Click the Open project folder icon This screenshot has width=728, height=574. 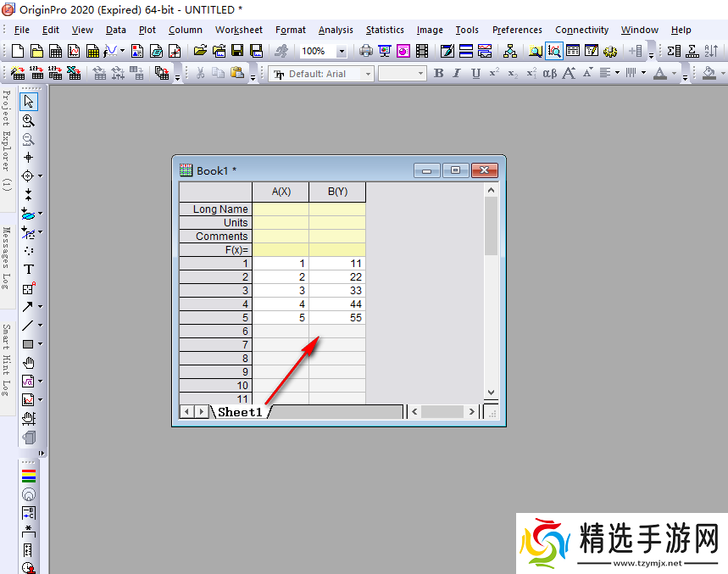(199, 52)
